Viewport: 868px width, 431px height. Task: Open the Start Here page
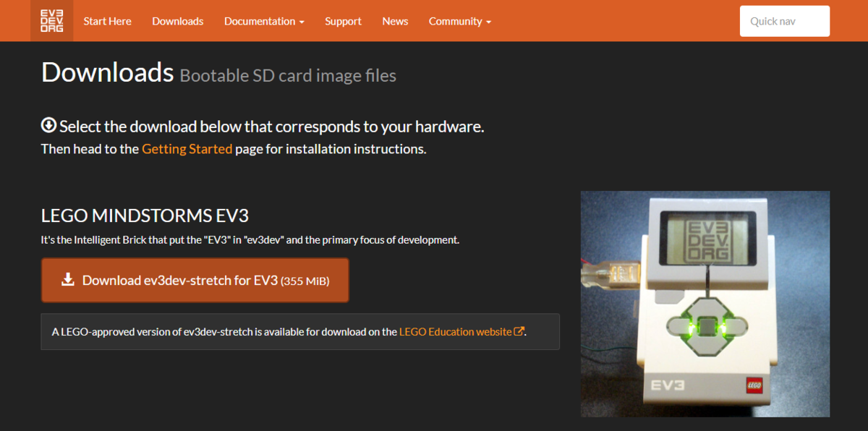click(107, 21)
